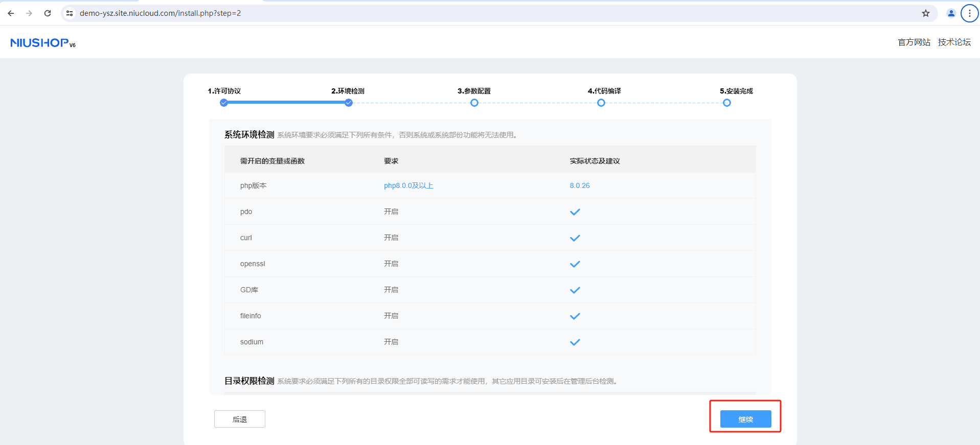Click the sodium status checkmark
Viewport: 980px width, 445px height.
coord(575,342)
